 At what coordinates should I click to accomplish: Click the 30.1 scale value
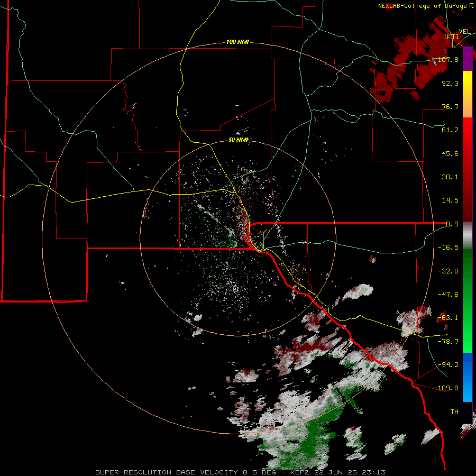click(450, 177)
